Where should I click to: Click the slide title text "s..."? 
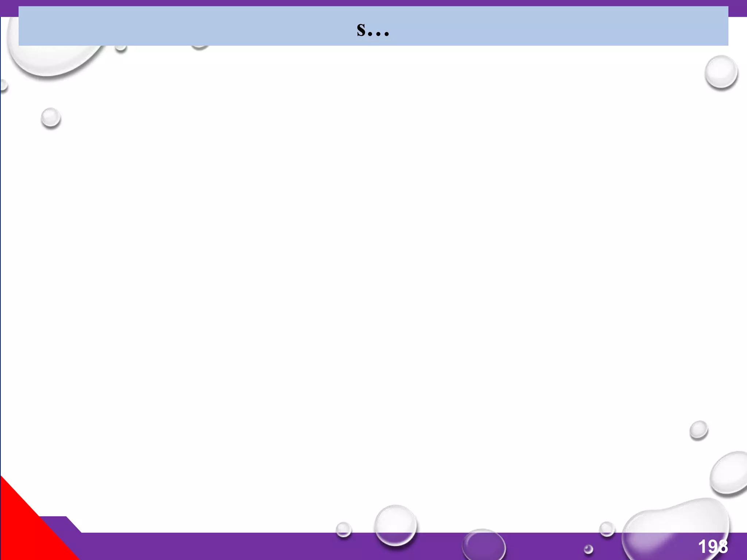[373, 29]
